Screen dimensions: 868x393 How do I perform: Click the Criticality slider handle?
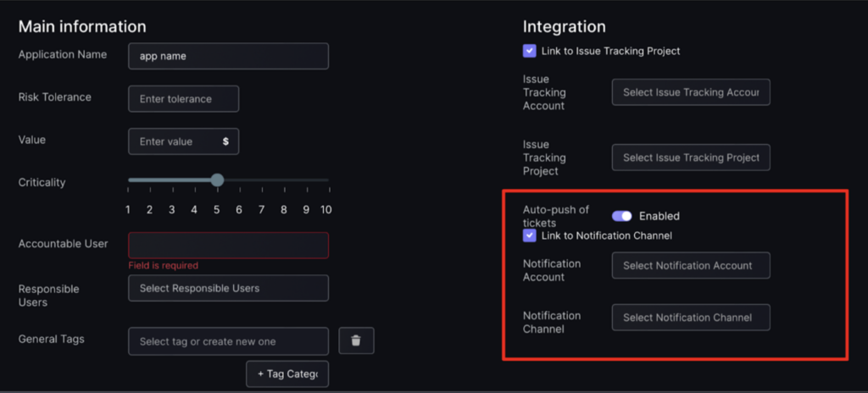point(217,180)
